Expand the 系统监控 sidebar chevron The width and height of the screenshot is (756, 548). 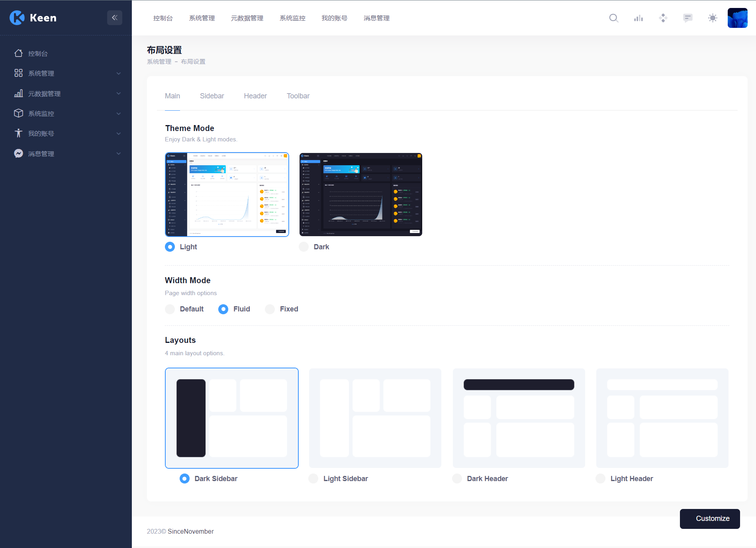[118, 114]
